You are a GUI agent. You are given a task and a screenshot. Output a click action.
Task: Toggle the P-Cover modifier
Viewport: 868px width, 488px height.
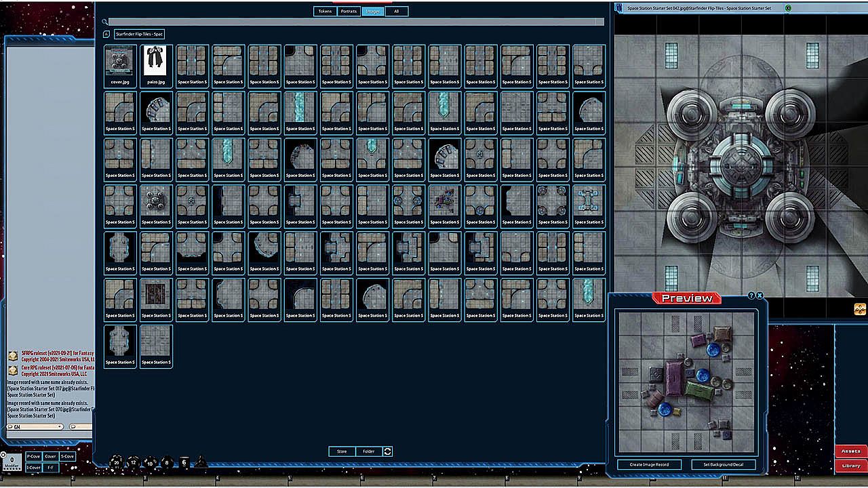tap(33, 457)
